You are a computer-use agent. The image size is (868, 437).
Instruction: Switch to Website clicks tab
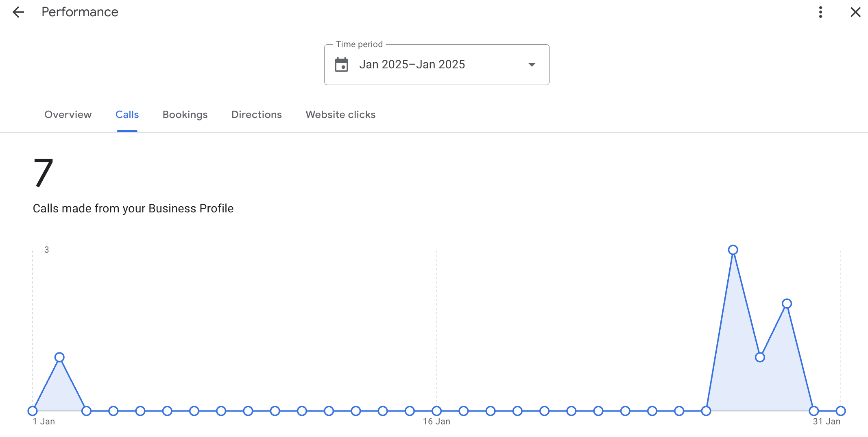[x=340, y=115]
